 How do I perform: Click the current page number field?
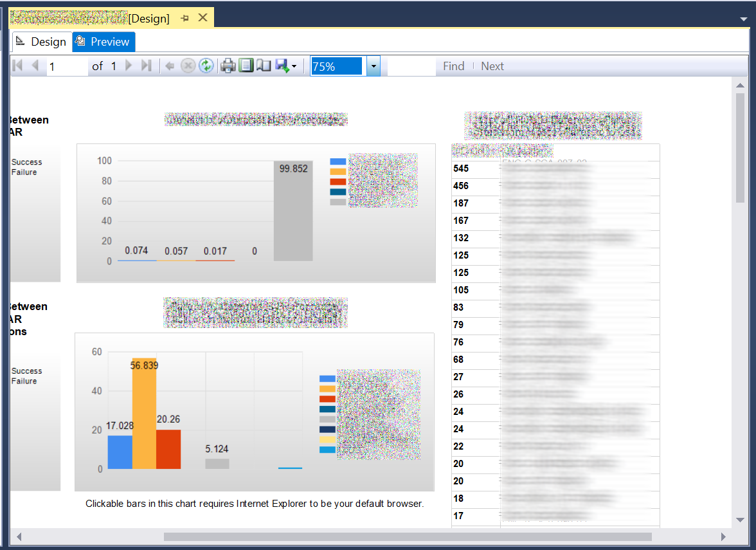(67, 66)
